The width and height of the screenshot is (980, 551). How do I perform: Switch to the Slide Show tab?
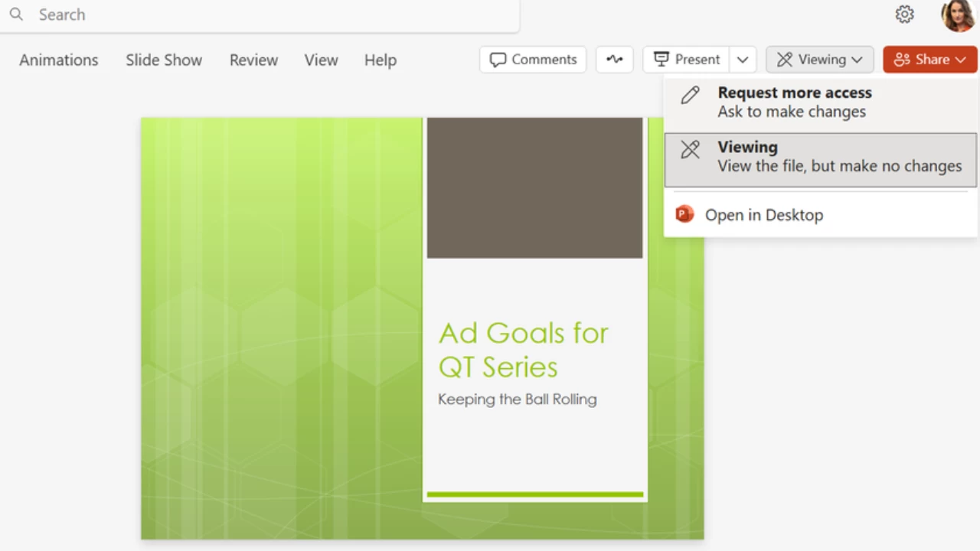[x=164, y=60]
